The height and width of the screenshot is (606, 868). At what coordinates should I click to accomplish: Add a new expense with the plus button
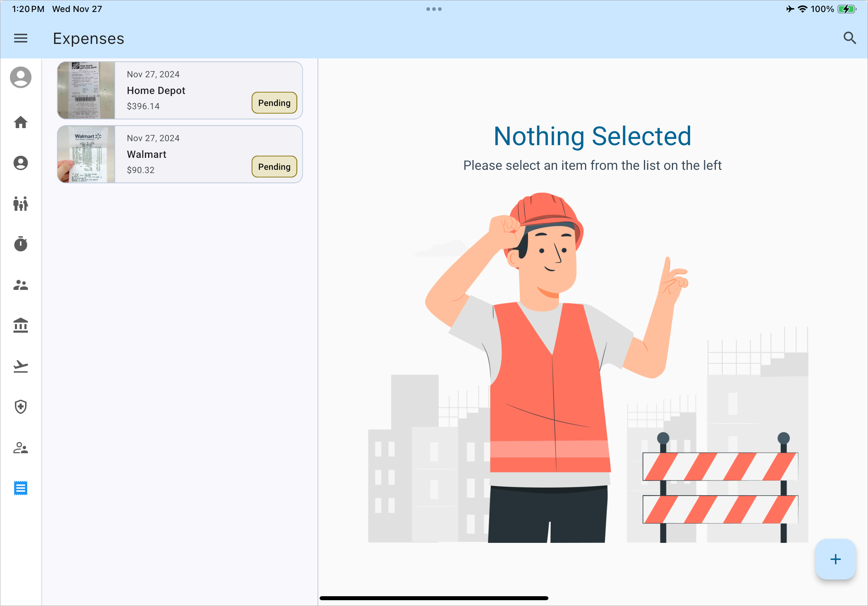(835, 560)
